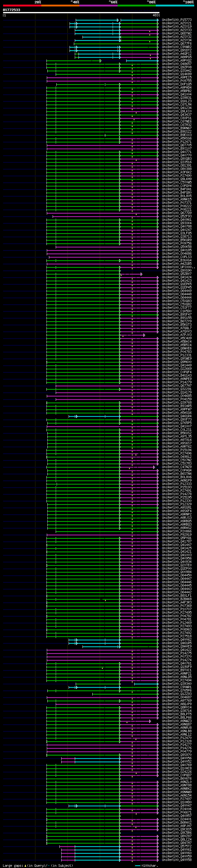The height and width of the screenshot is (868, 197).
Task: Click the '=100char.' scale legend
Action: pyautogui.click(x=147, y=866)
